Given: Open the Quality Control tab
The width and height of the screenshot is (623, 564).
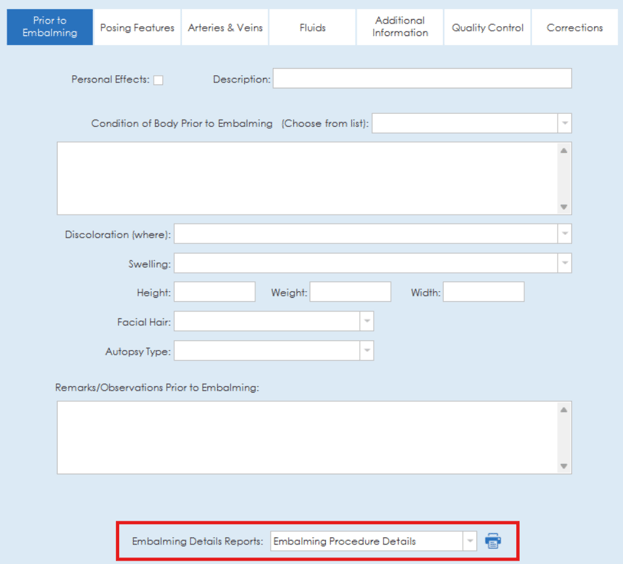Looking at the screenshot, I should point(487,28).
